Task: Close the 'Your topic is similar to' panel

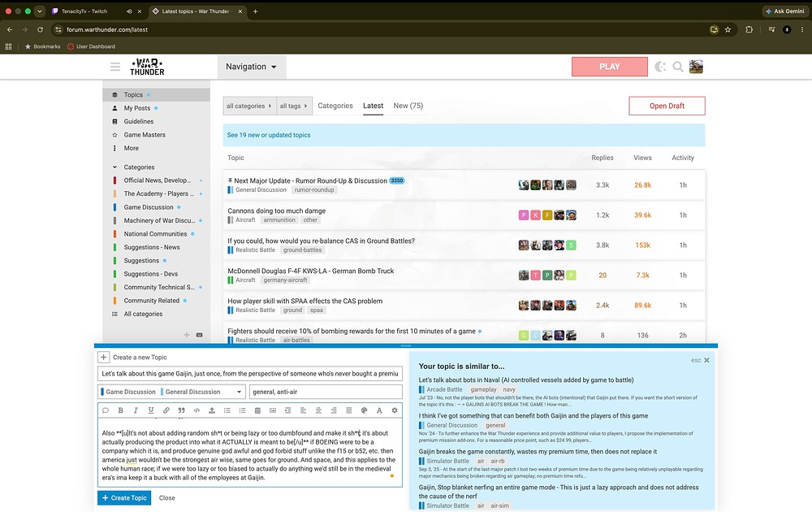Action: click(x=706, y=360)
